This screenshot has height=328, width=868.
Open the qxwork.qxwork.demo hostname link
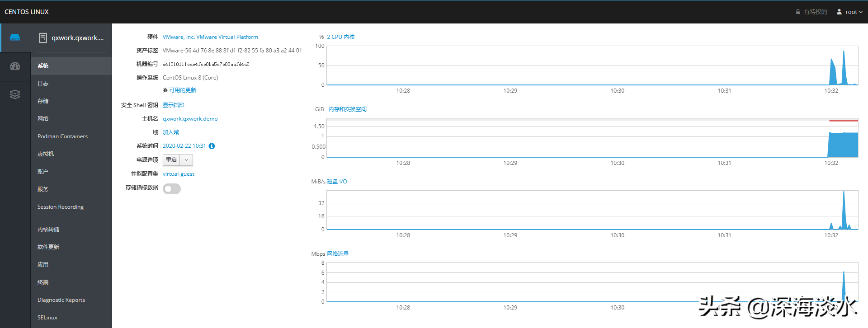pyautogui.click(x=190, y=119)
